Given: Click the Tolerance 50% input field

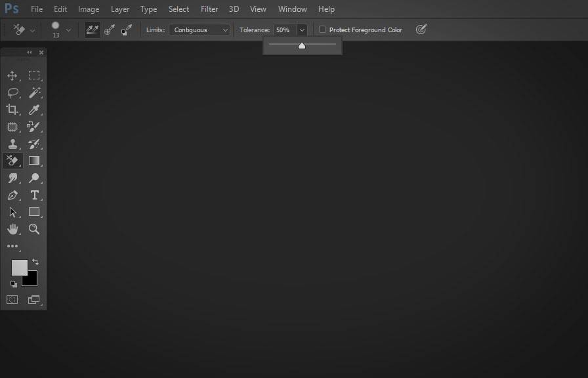Looking at the screenshot, I should click(285, 30).
